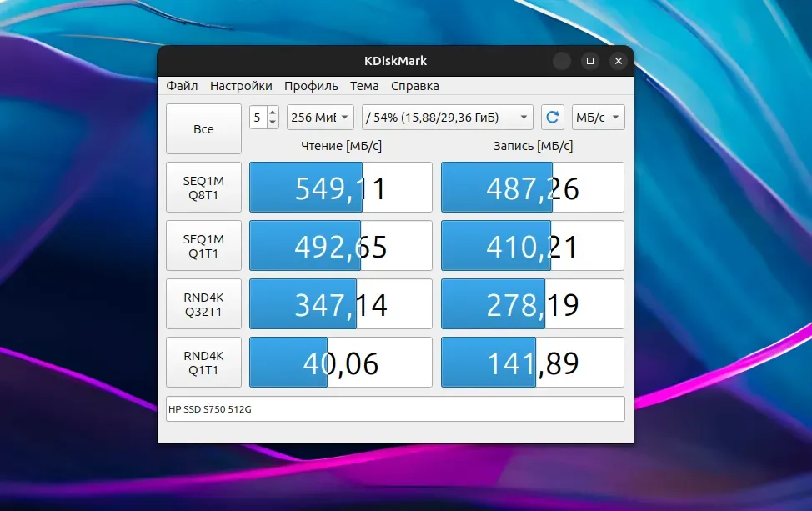Refresh the storage list icon
Screen dimensions: 812x511
(x=552, y=117)
